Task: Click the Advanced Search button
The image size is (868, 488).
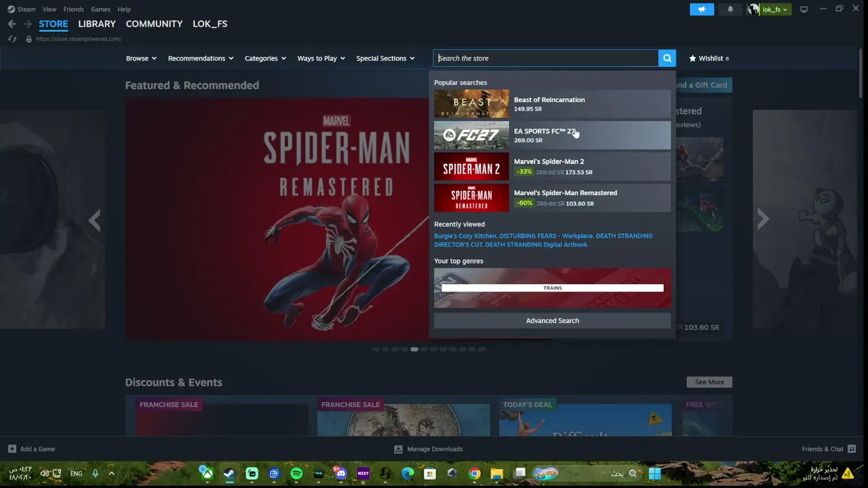Action: coord(553,321)
